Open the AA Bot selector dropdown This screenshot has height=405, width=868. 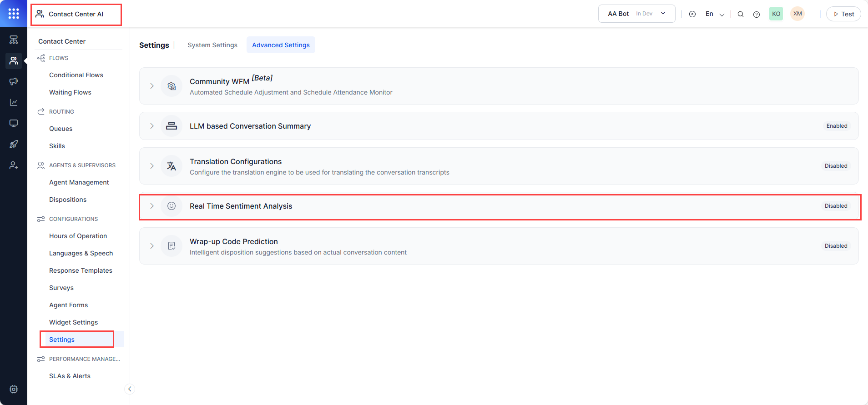click(636, 14)
